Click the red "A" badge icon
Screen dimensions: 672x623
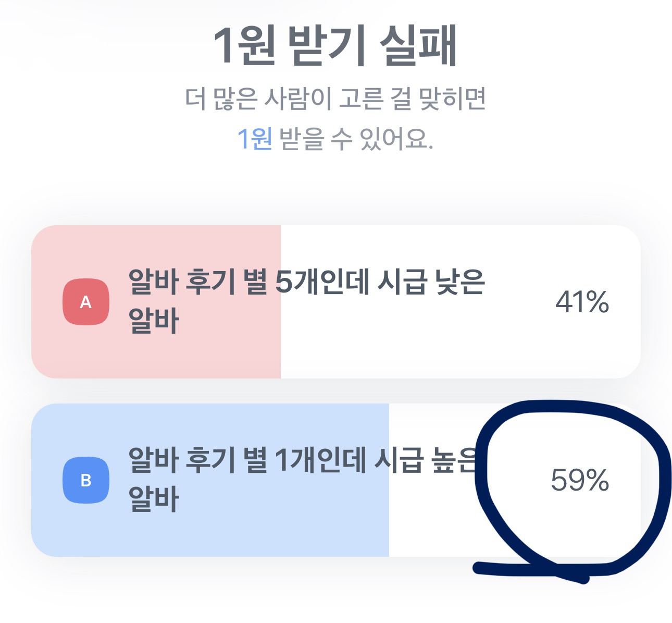click(x=86, y=302)
